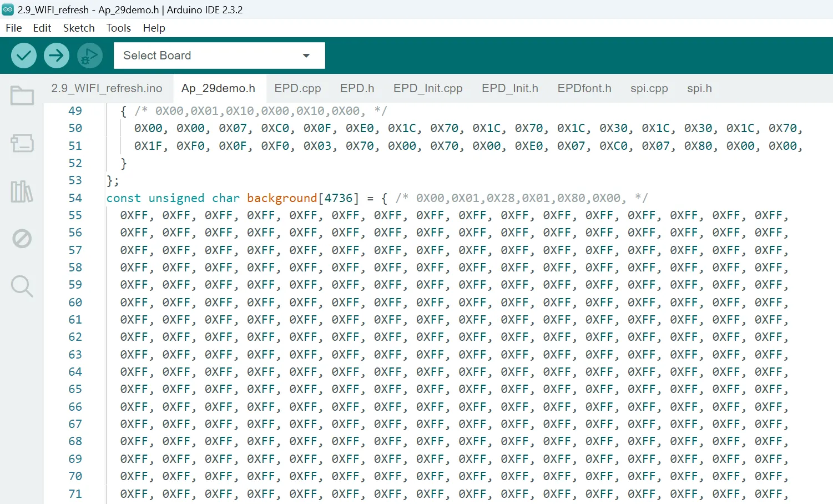Start the debugger with the Debug icon
The image size is (833, 504).
coord(89,56)
